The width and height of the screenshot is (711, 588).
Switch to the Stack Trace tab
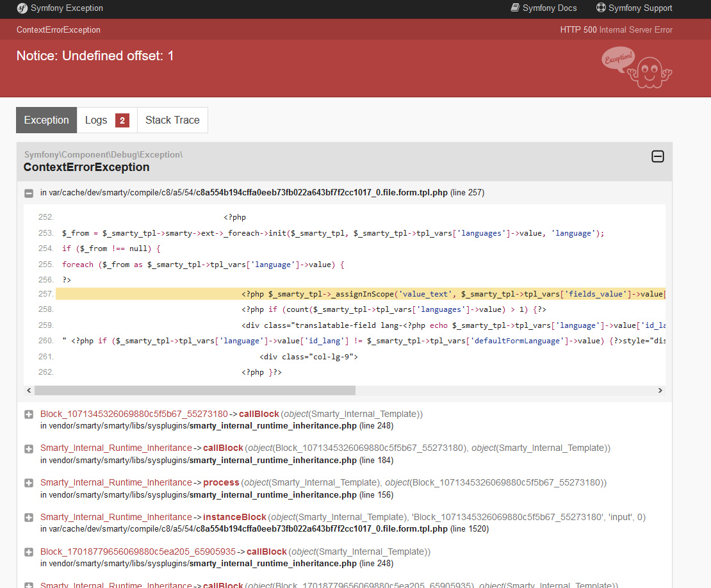172,120
